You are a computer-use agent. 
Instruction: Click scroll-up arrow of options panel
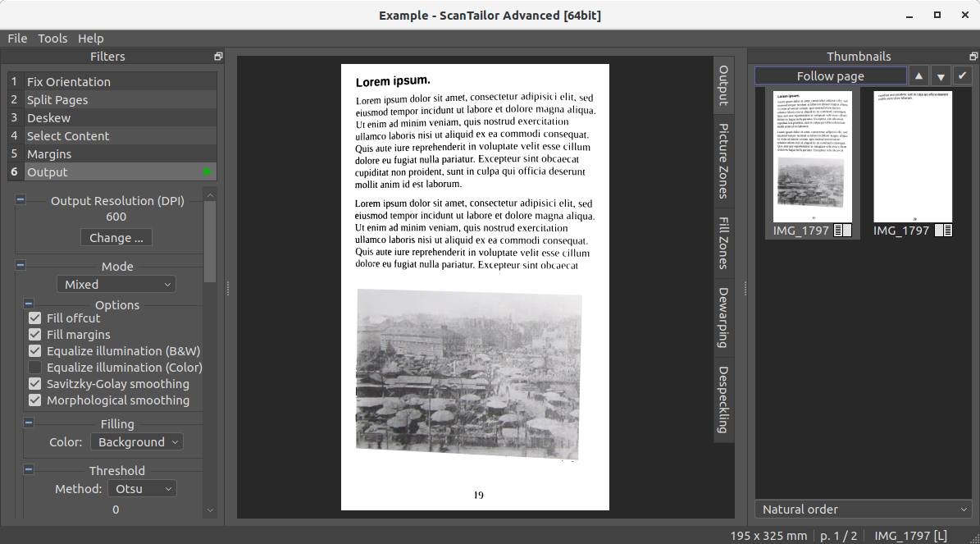(210, 195)
